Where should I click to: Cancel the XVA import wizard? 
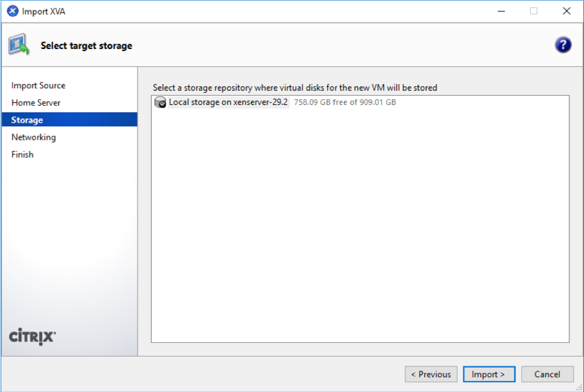(x=547, y=374)
